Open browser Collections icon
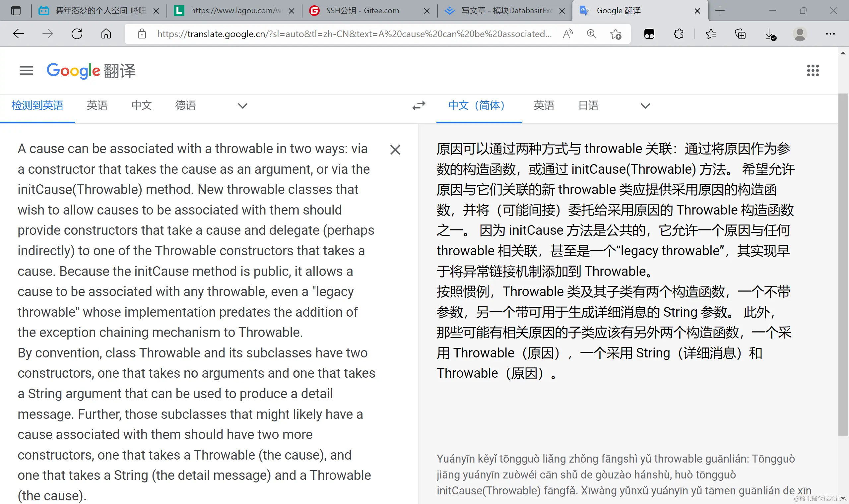The height and width of the screenshot is (504, 849). 740,34
